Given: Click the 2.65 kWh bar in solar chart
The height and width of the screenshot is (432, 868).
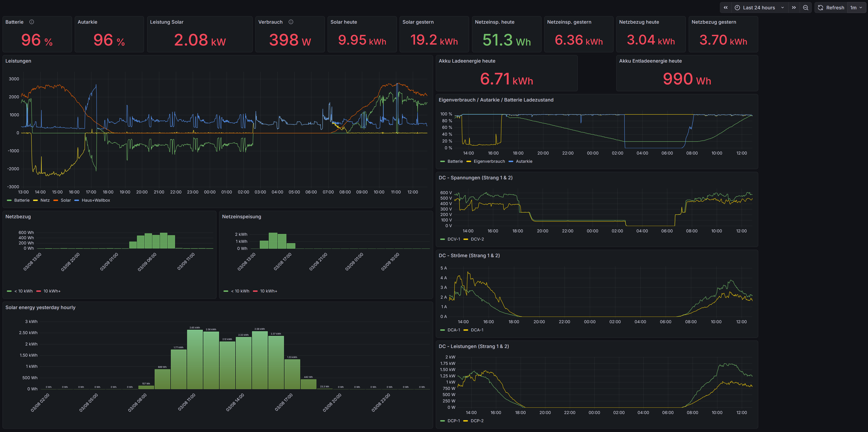Looking at the screenshot, I should pos(195,359).
